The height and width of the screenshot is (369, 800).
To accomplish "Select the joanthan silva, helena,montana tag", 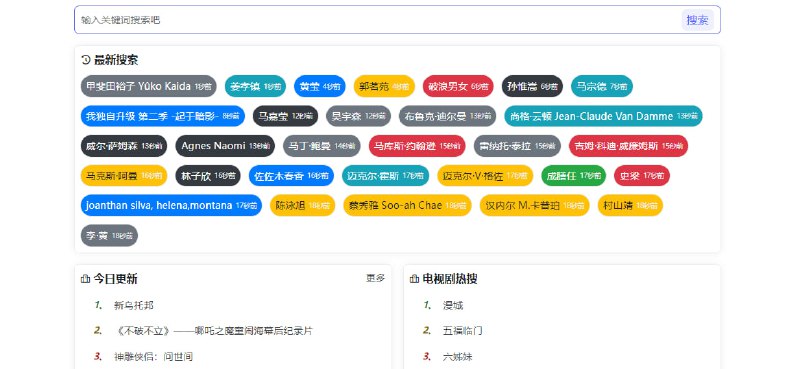I will coord(171,205).
